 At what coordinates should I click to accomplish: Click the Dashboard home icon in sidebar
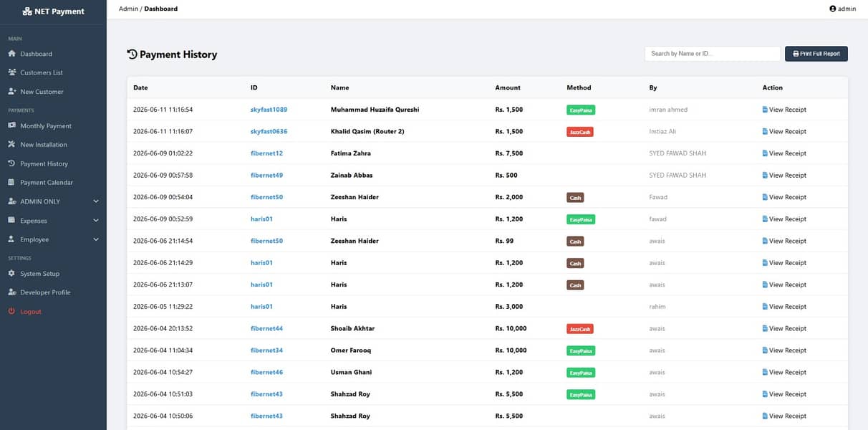[11, 54]
